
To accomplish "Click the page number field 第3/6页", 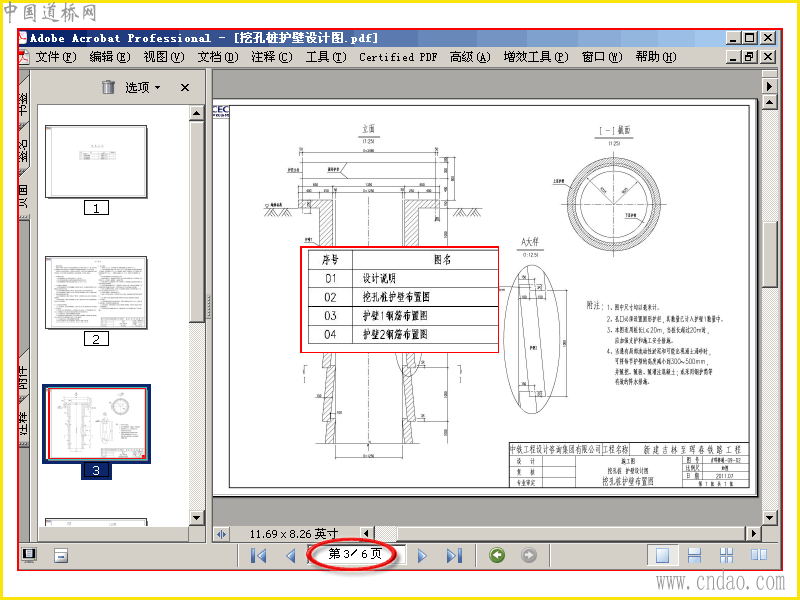I will tap(356, 554).
